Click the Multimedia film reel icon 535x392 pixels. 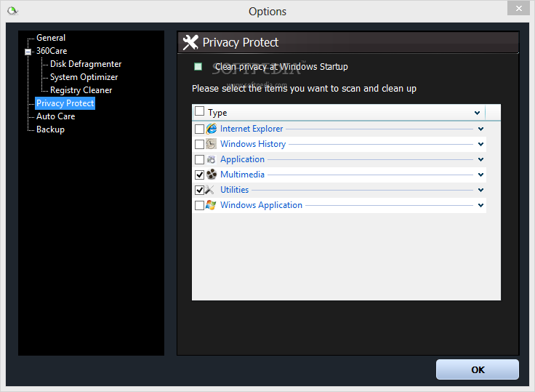(212, 175)
